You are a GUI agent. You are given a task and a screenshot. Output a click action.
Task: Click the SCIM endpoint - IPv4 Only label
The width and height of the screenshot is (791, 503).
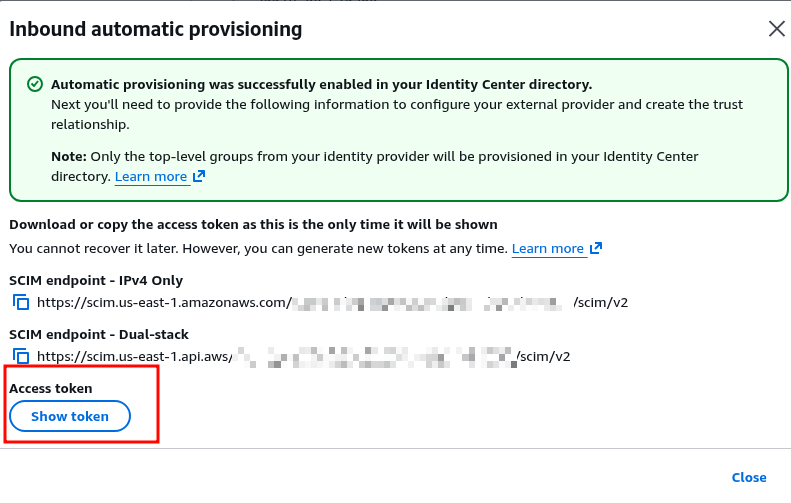click(x=96, y=280)
